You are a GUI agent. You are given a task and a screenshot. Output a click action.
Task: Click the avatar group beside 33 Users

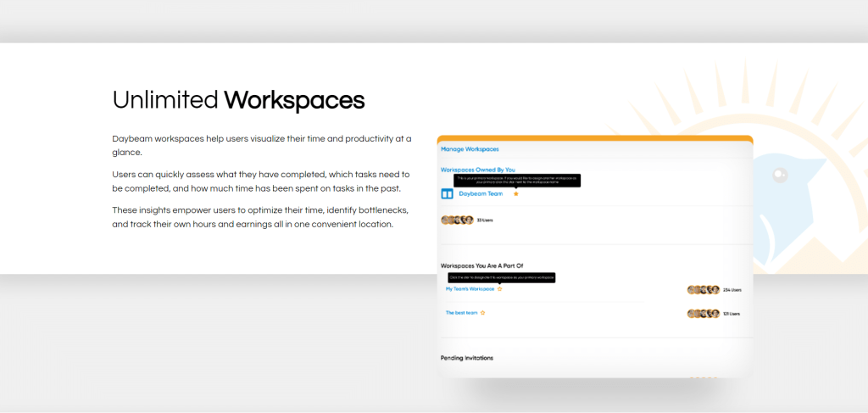pyautogui.click(x=457, y=220)
